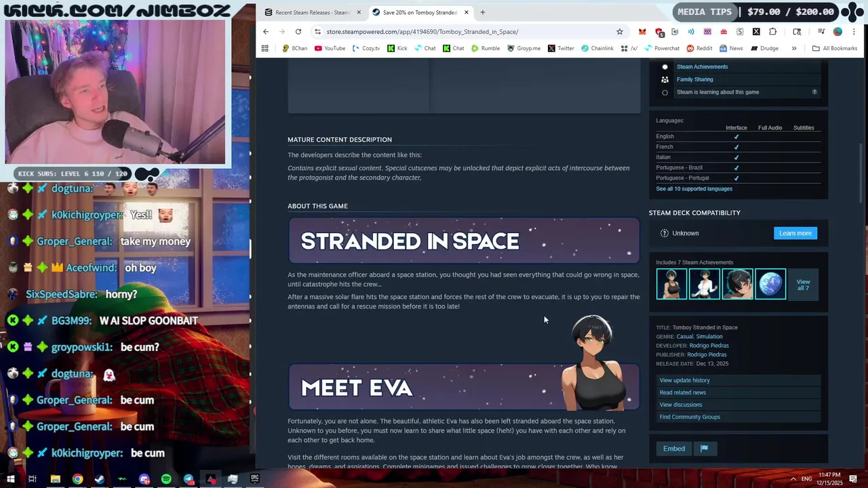Open Telegram from the taskbar

(x=189, y=479)
